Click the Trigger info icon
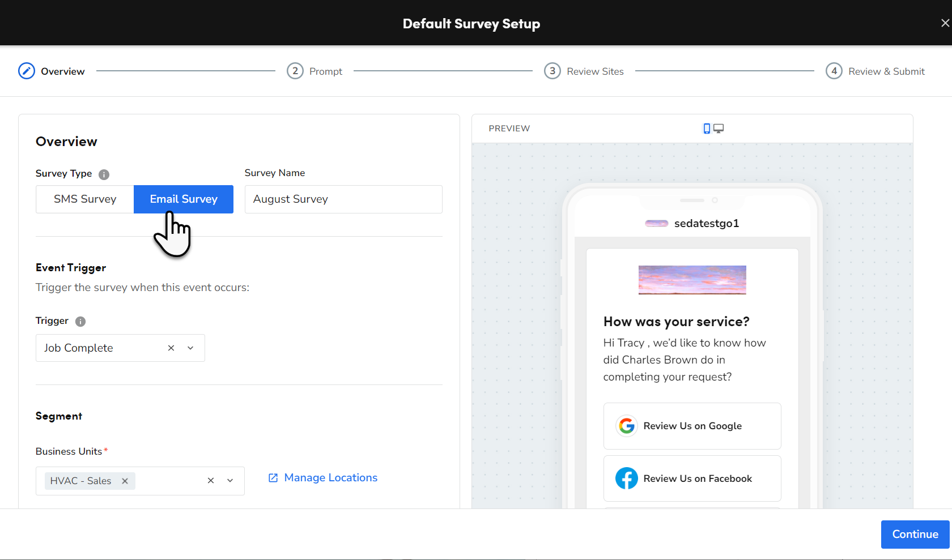 point(80,321)
